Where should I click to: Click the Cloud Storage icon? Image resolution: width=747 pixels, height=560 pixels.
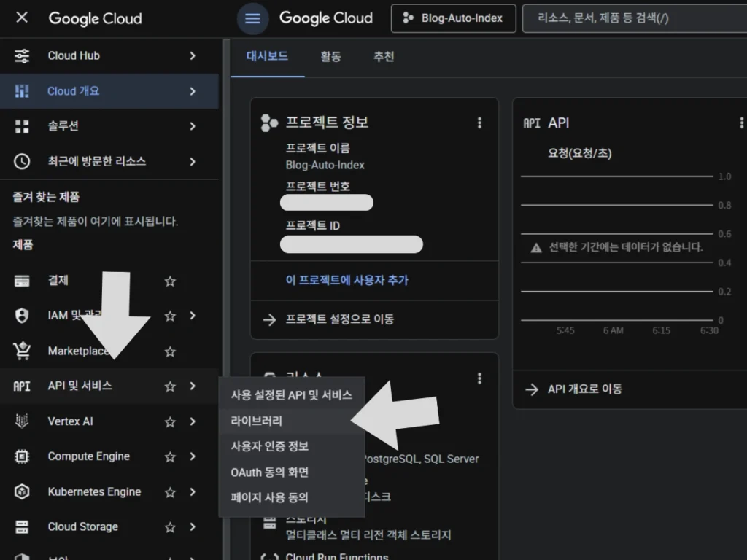pyautogui.click(x=22, y=526)
